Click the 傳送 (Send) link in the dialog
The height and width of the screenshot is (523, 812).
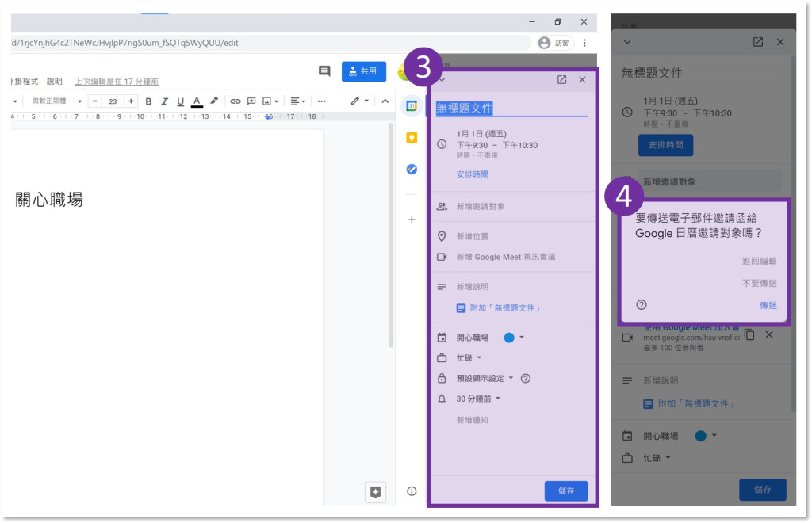pos(768,305)
